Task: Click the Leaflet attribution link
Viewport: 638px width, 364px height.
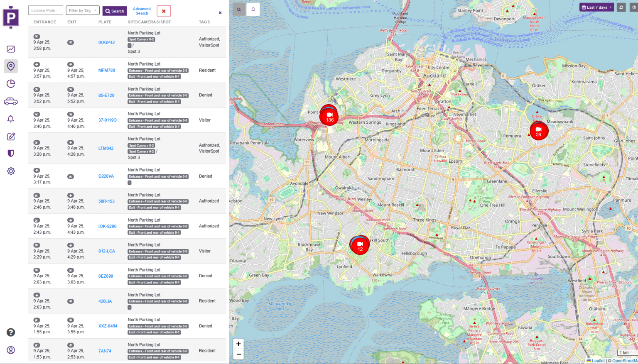Action: click(x=598, y=361)
